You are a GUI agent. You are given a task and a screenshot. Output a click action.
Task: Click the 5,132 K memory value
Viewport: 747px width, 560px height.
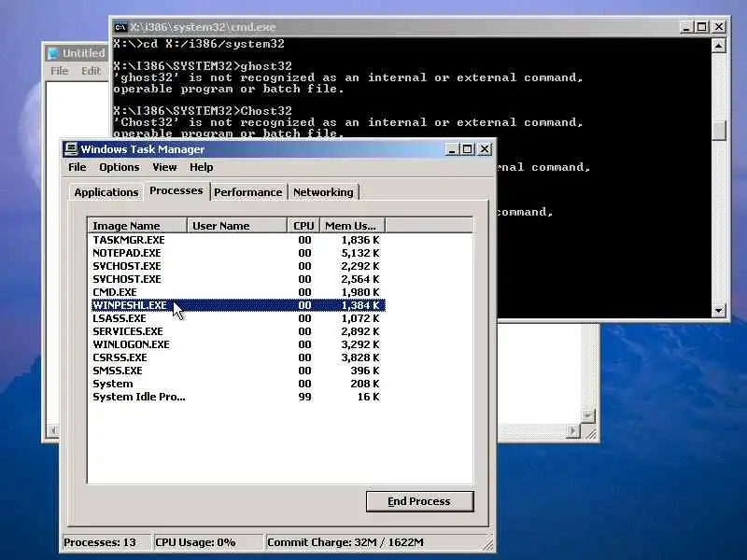click(360, 253)
